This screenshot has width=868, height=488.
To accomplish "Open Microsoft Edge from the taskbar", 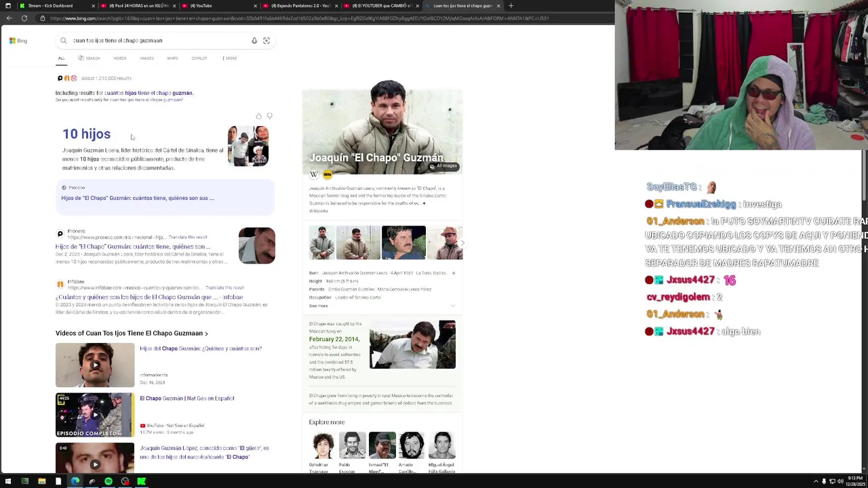I will [75, 481].
